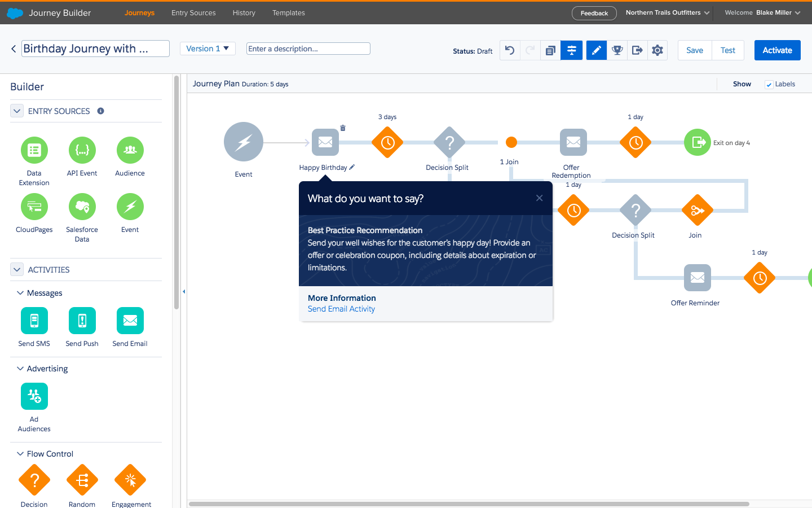Save the journey

[695, 50]
